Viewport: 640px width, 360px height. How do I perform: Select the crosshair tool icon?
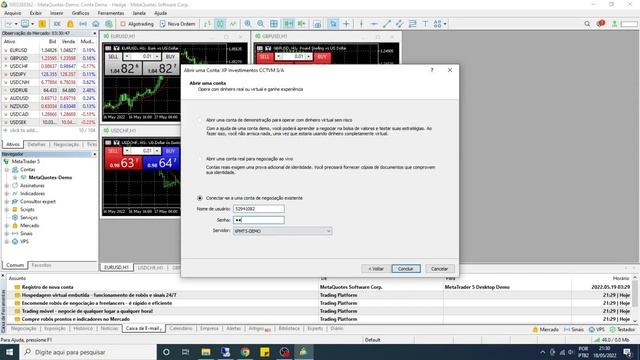(346, 24)
